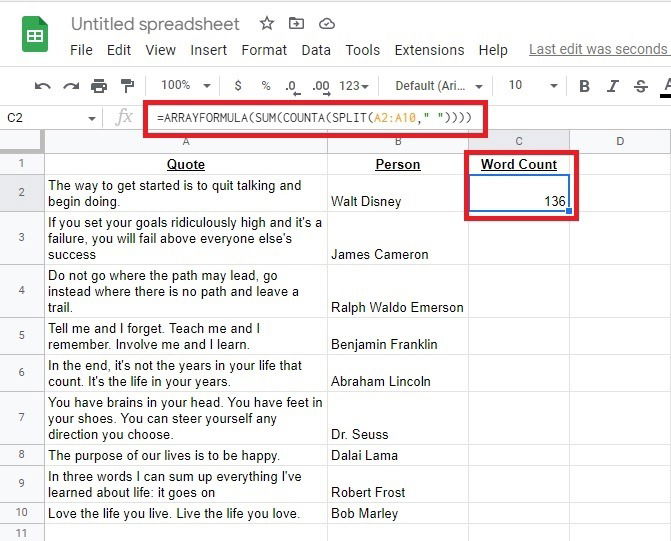Select the Robert Frost cell
Image resolution: width=671 pixels, height=541 pixels.
pos(398,484)
